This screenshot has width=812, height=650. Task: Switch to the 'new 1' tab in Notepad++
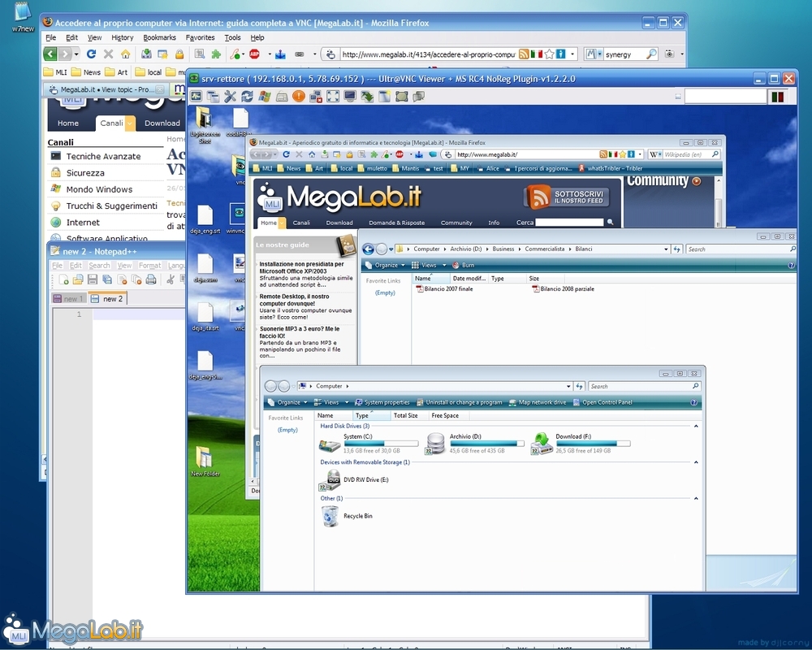[x=69, y=298]
